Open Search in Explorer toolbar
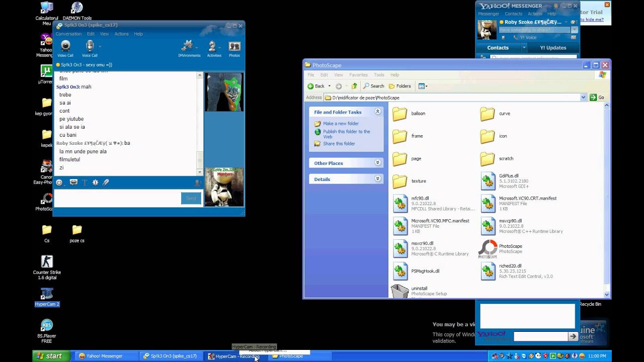The image size is (644, 362). coord(374,86)
